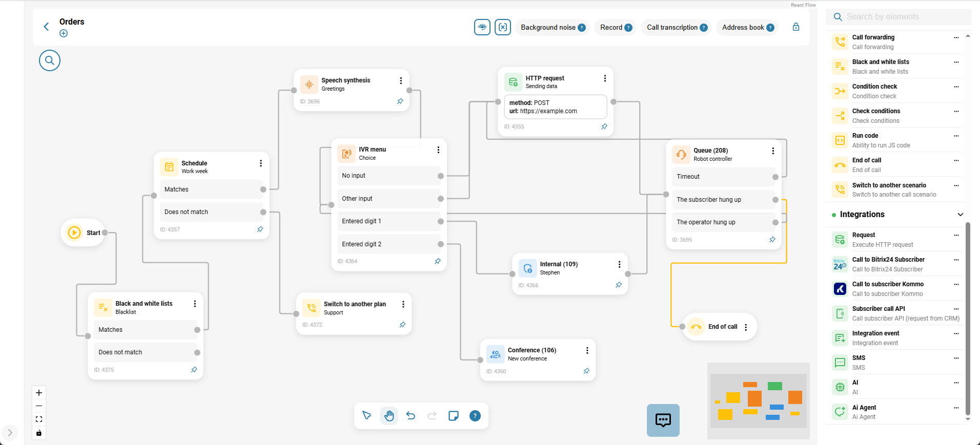Add a sticky note from bottom toolbar

pyautogui.click(x=453, y=416)
